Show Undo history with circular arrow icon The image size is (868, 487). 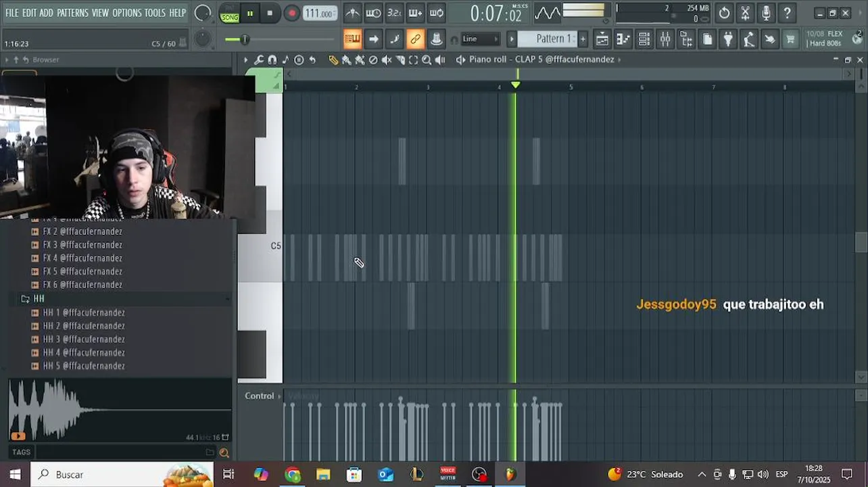pos(724,13)
